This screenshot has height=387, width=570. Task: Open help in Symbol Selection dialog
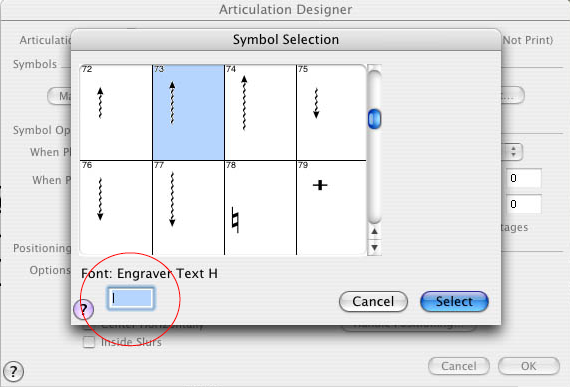(x=84, y=309)
